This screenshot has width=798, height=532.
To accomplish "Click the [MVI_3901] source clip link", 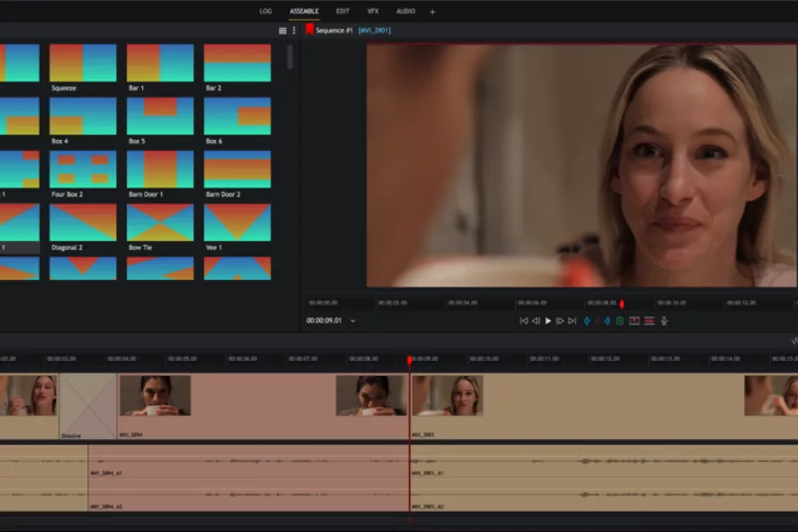I will pos(374,30).
